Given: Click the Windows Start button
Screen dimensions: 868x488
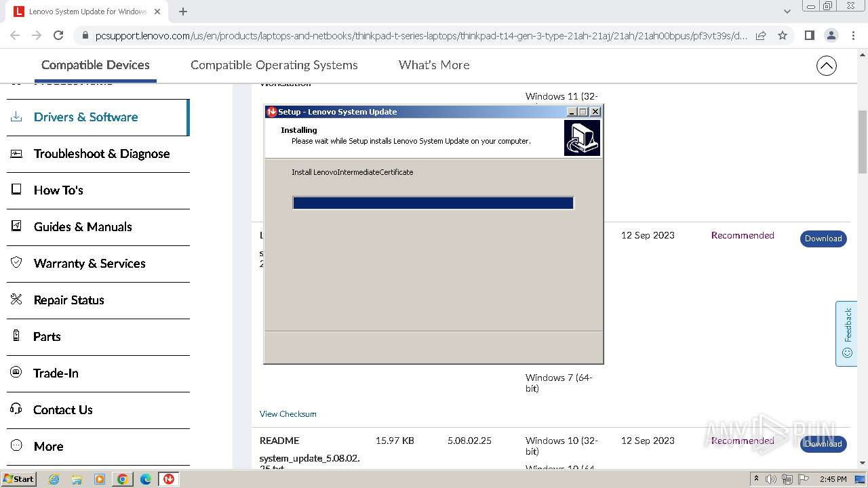Looking at the screenshot, I should point(18,479).
